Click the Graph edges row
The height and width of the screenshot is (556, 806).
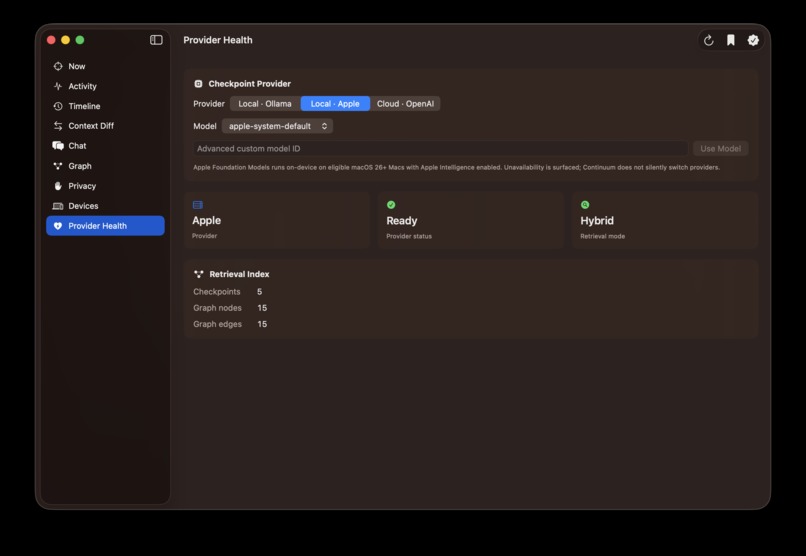click(x=230, y=324)
